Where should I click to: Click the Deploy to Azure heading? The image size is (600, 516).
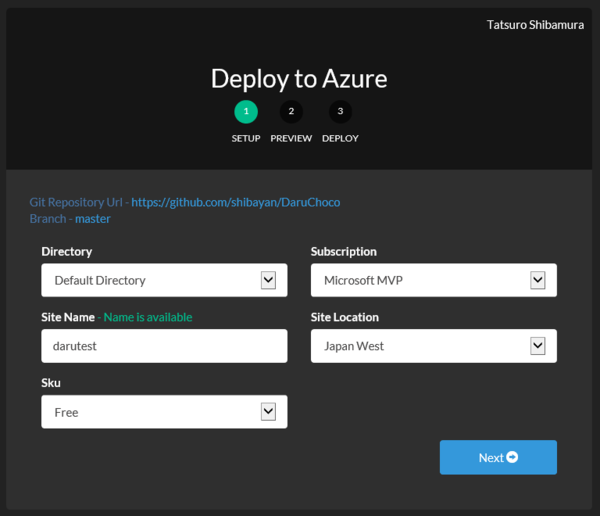pos(299,79)
